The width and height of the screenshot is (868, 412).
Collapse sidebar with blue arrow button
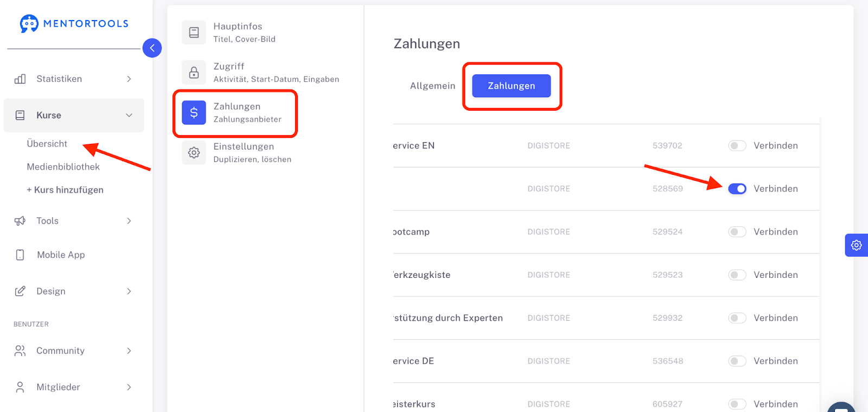pos(152,48)
